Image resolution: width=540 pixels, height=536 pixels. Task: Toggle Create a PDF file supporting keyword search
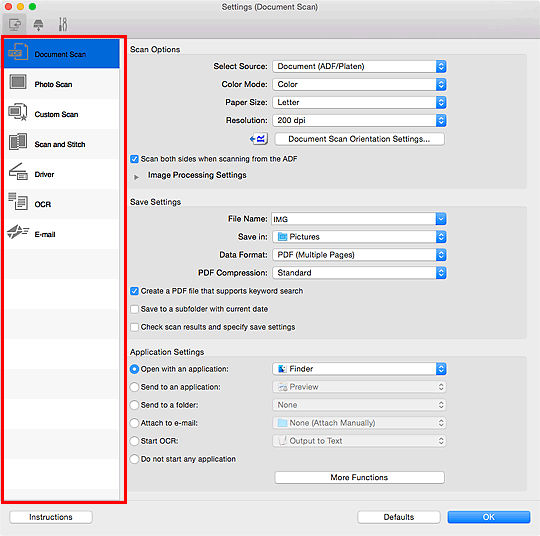coord(134,291)
